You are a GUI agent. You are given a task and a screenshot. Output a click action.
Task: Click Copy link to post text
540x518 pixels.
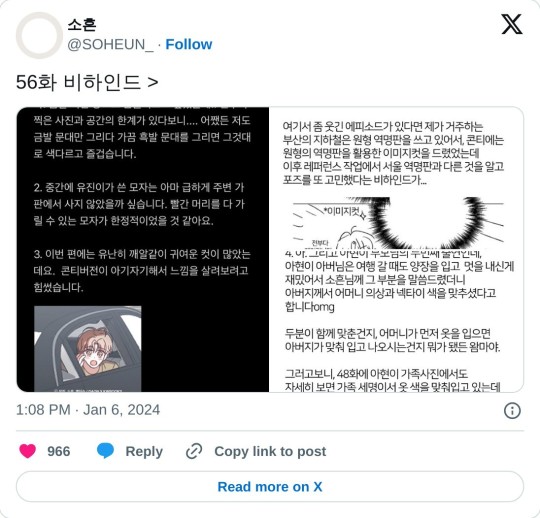click(x=270, y=451)
